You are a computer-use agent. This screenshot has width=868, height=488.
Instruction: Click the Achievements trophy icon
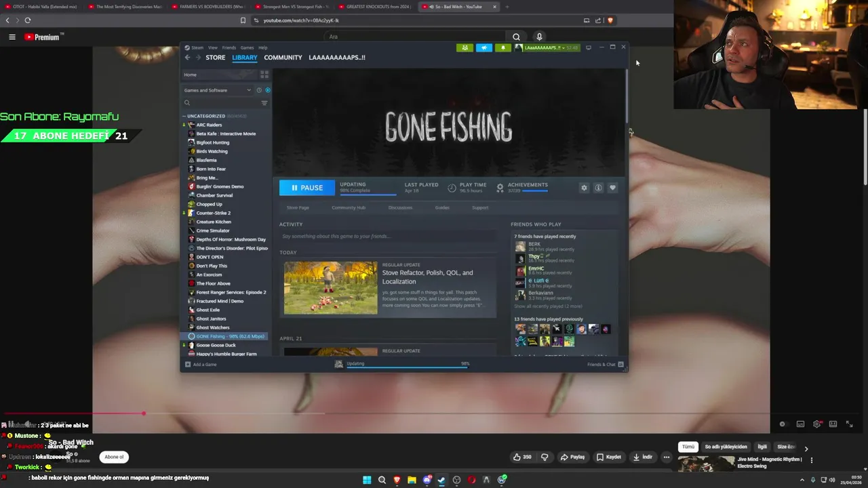pyautogui.click(x=500, y=188)
